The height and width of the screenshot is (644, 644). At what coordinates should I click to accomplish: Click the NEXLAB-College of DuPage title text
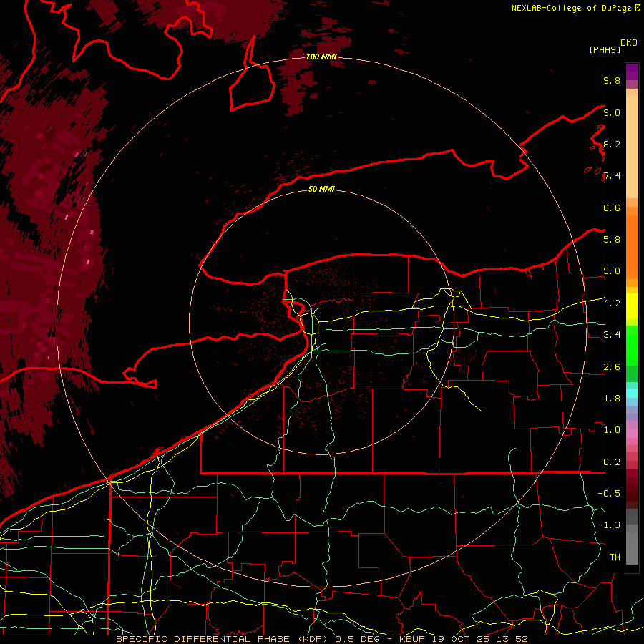tap(571, 8)
